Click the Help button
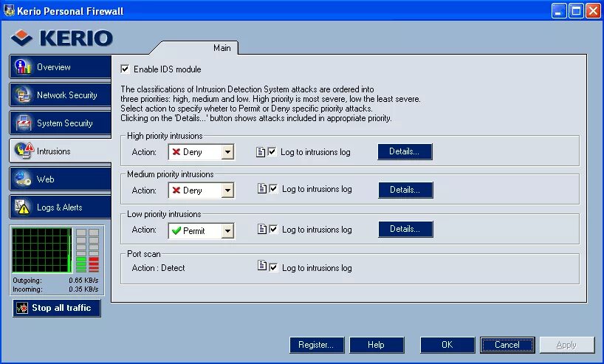The image size is (604, 364). 377,345
